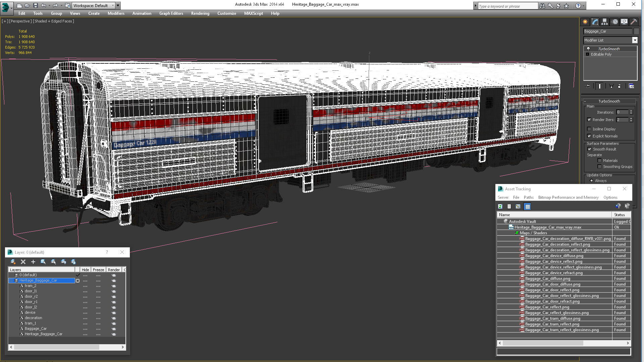
Task: Open the Modify command panel tab
Action: point(595,22)
